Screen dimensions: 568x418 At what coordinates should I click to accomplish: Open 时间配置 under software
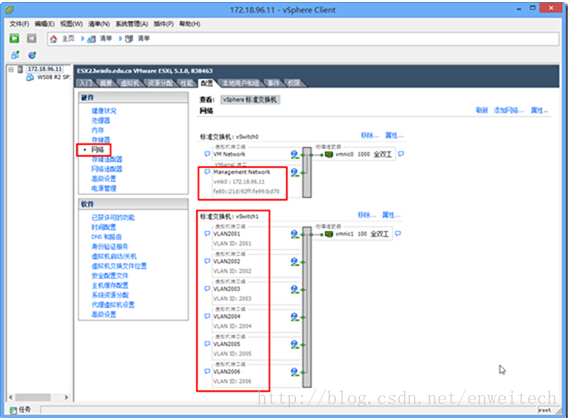tap(104, 227)
